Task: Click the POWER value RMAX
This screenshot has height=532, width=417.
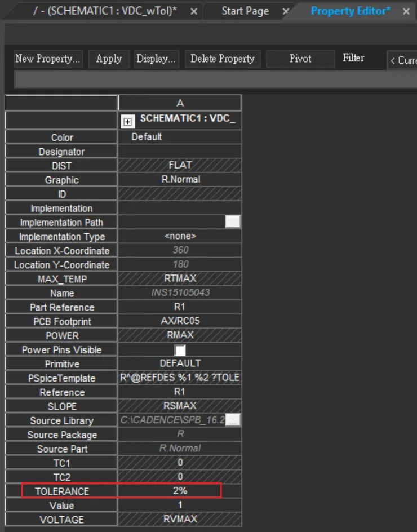Action: click(180, 335)
